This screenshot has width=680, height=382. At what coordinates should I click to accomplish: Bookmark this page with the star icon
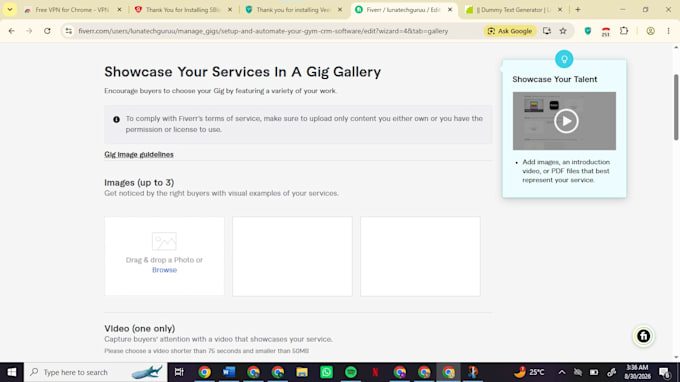pos(563,31)
